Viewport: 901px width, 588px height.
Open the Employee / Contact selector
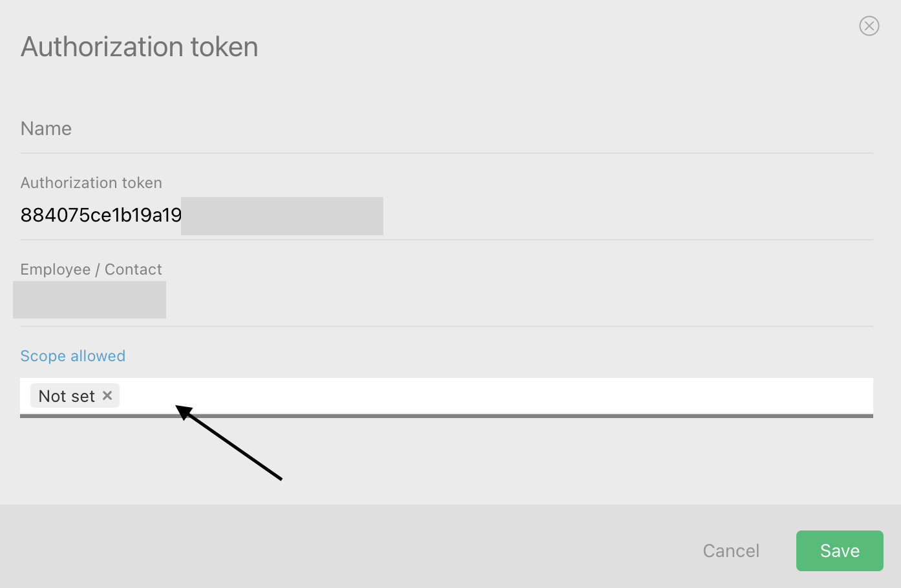446,300
